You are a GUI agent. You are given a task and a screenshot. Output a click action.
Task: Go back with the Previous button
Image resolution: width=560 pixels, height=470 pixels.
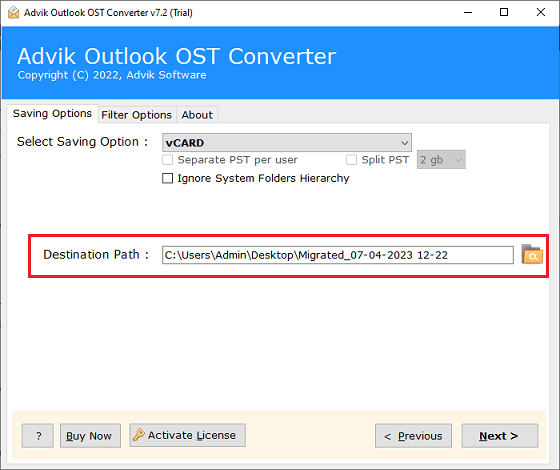click(x=413, y=436)
